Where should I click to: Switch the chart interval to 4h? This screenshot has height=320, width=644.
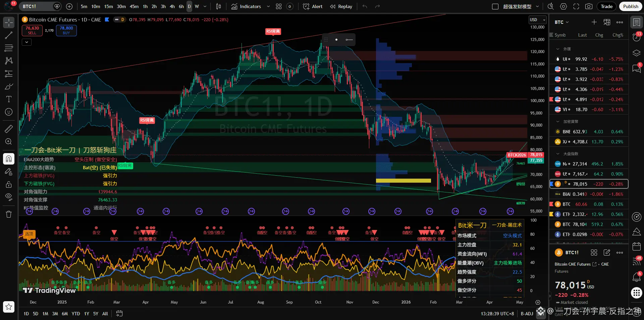172,6
